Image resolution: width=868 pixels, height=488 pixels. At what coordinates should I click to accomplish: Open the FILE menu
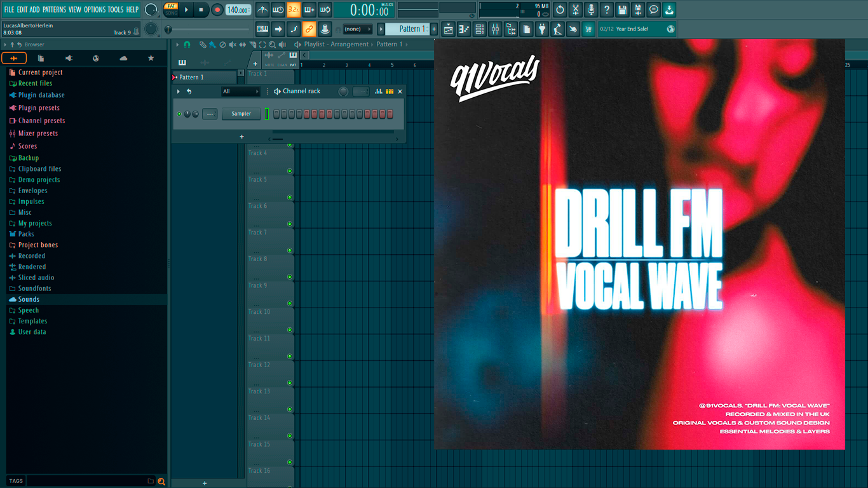pyautogui.click(x=9, y=10)
